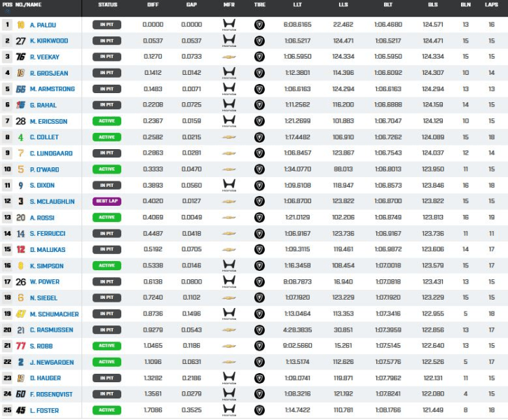508x420 pixels.
Task: Open driver J. Newgarden's name link
Action: 52,362
